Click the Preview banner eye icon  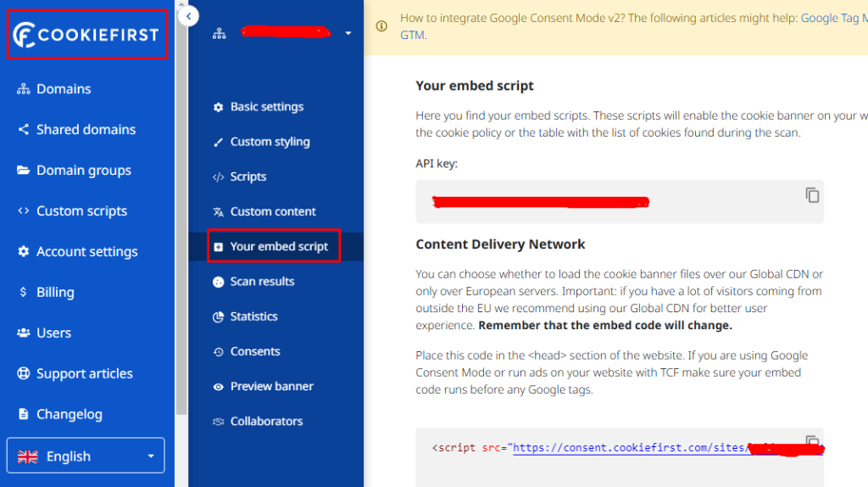pos(218,386)
